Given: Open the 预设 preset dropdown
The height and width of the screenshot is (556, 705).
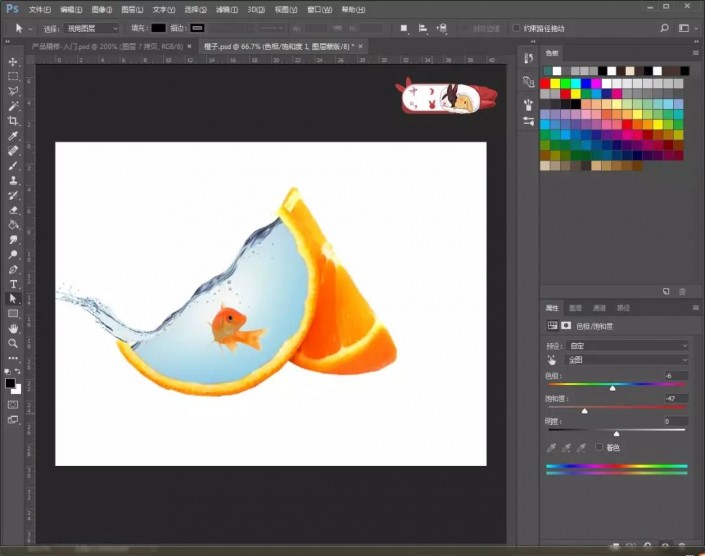Looking at the screenshot, I should [628, 346].
